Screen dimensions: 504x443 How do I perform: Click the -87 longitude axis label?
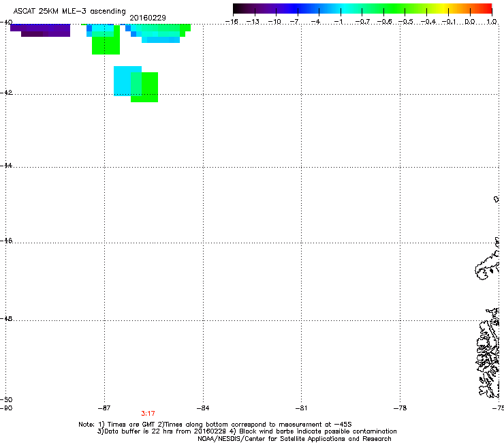(104, 408)
